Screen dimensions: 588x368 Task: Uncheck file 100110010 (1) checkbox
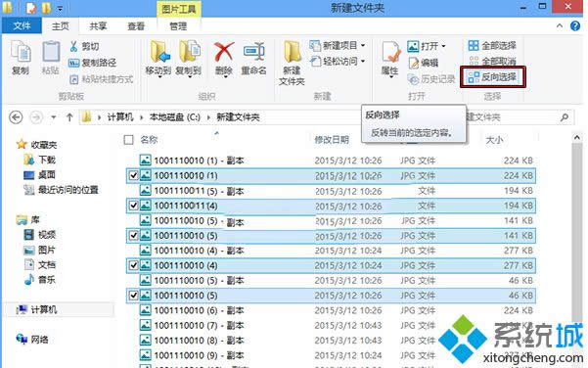133,175
